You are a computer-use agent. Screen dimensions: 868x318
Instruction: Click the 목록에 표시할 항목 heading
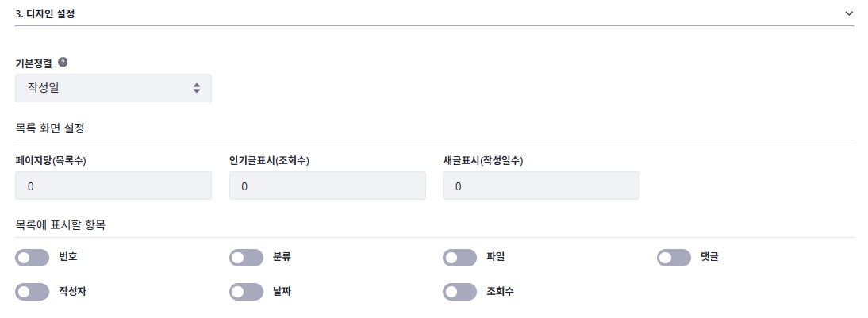[x=60, y=224]
